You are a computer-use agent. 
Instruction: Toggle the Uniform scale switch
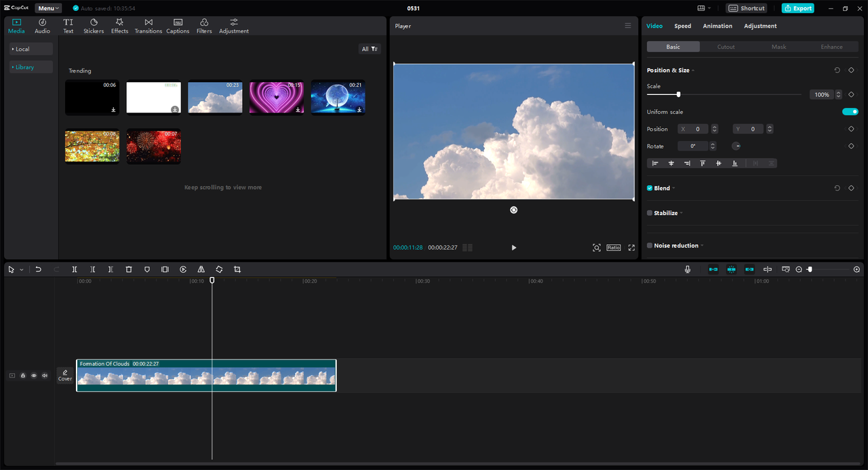(850, 112)
